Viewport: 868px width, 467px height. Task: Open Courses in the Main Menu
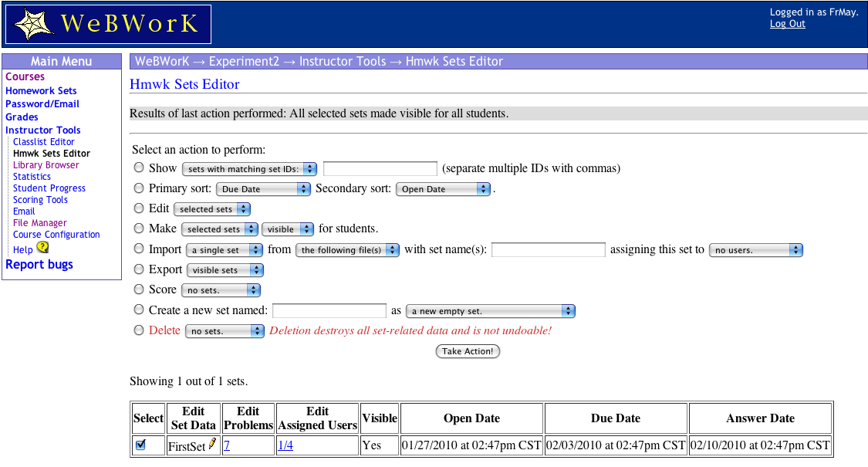pyautogui.click(x=25, y=76)
